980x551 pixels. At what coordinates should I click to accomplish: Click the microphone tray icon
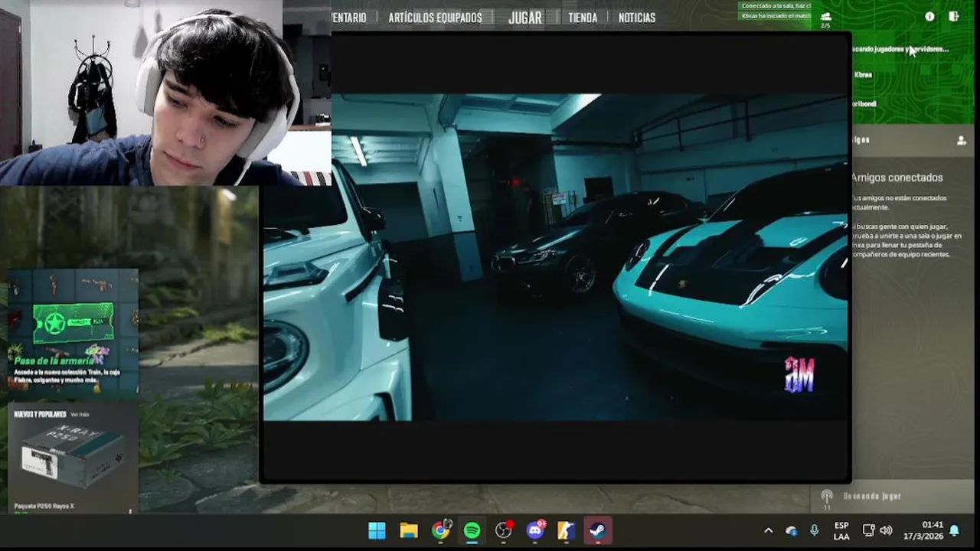click(x=814, y=530)
